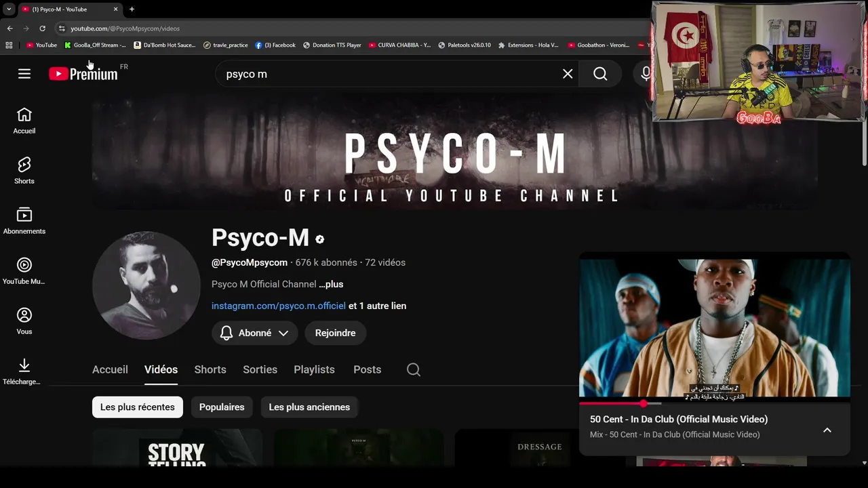Click the browser back arrow
Viewport: 868px width, 488px height.
tap(9, 28)
